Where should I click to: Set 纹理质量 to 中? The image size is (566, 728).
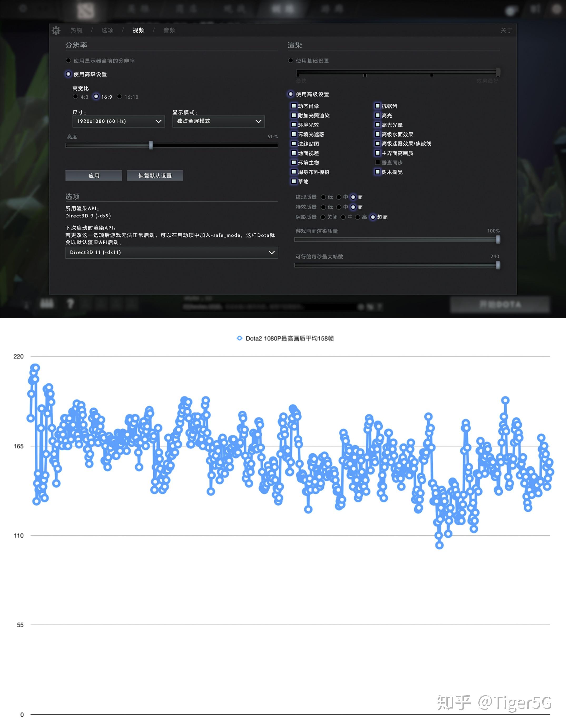pyautogui.click(x=339, y=197)
